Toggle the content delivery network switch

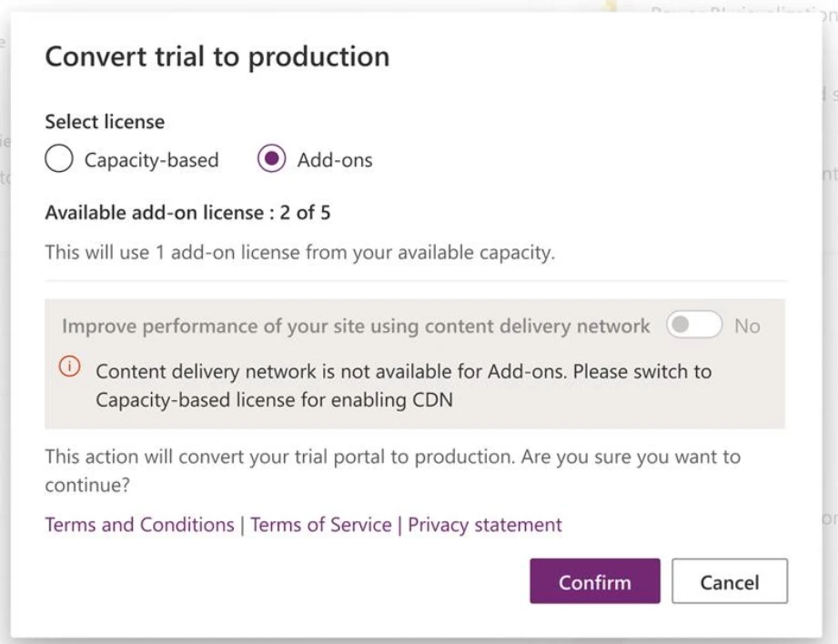pyautogui.click(x=693, y=326)
